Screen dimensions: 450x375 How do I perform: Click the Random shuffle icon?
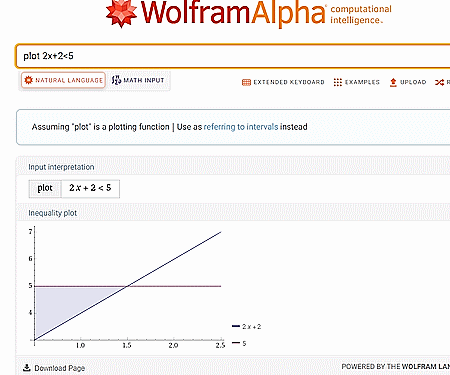click(x=439, y=82)
